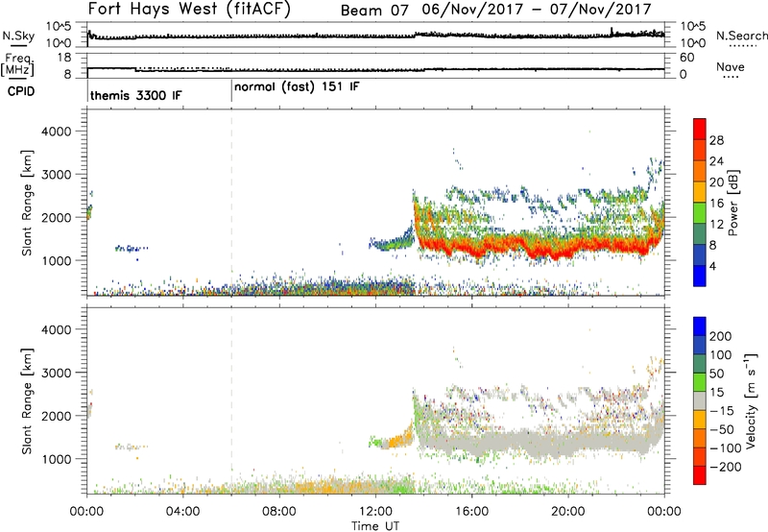This screenshot has height=532, width=768.
Task: Click the 'Time UT' axis title
Action: click(375, 525)
